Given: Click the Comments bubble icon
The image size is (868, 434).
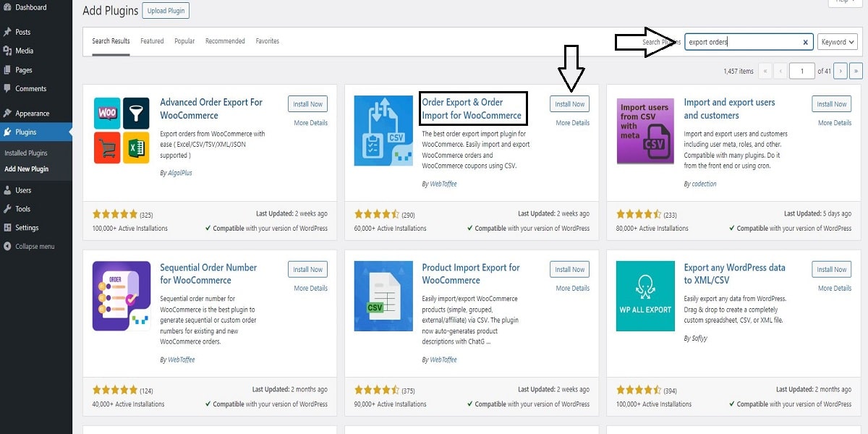Looking at the screenshot, I should (7, 89).
